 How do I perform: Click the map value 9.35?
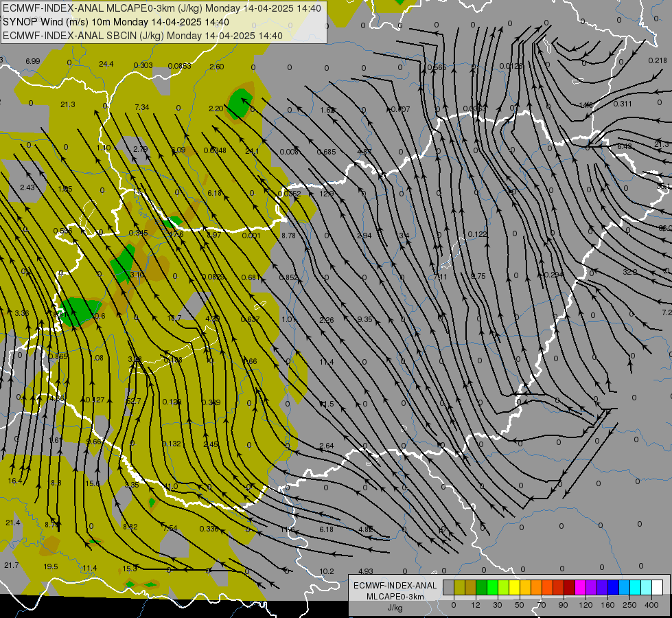tap(365, 319)
